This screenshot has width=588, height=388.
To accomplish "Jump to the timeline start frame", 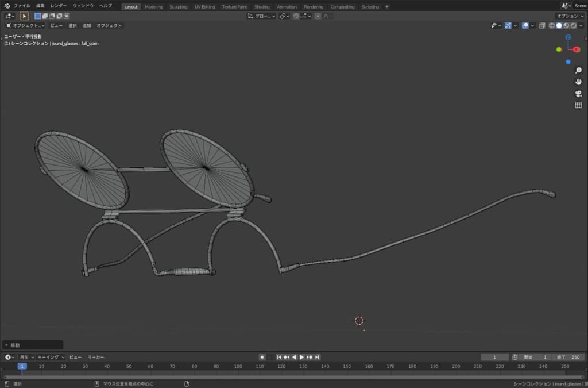I will 279,357.
